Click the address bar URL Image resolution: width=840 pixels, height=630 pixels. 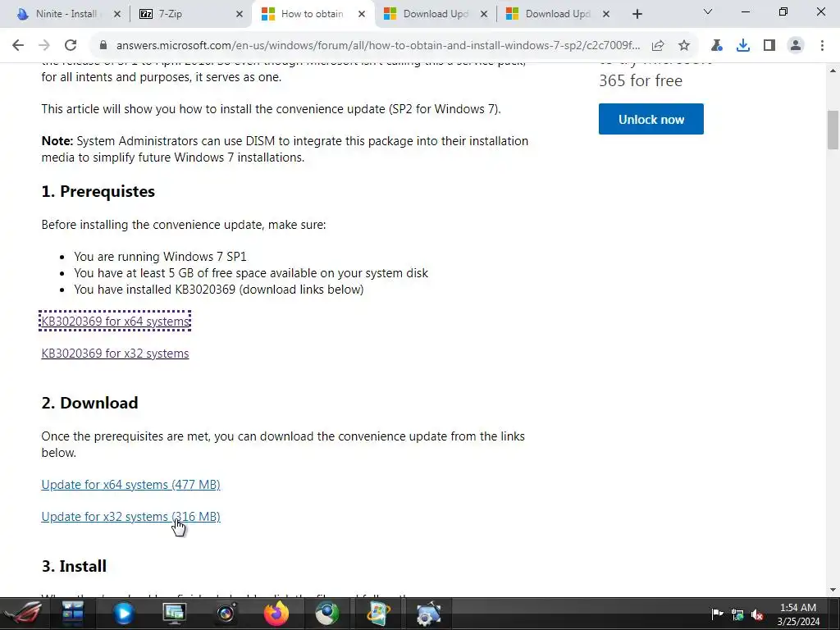(x=377, y=45)
